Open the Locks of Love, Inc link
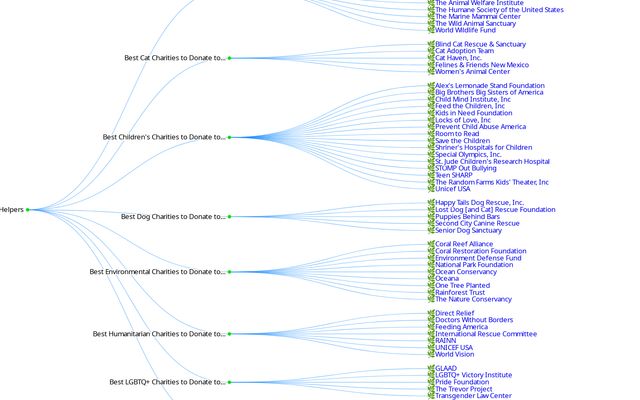The width and height of the screenshot is (640, 400). pos(463,120)
